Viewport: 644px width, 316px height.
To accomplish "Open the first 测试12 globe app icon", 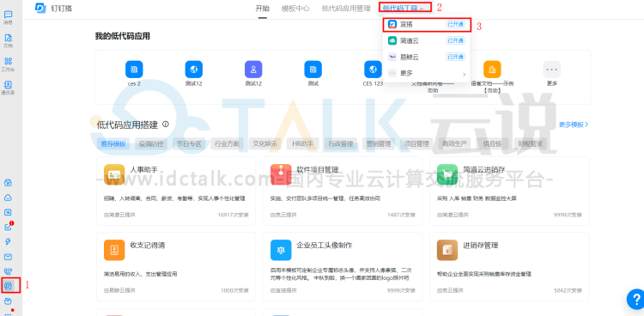I will 193,69.
